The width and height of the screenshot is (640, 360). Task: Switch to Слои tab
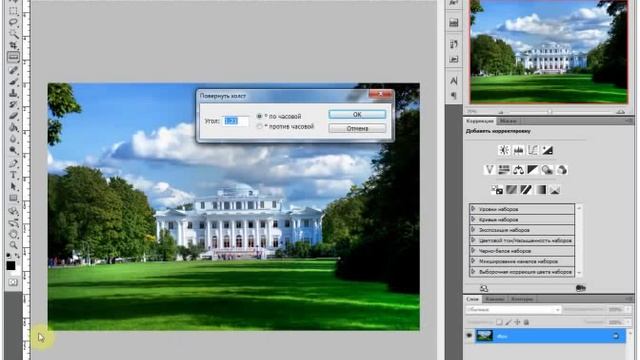pyautogui.click(x=473, y=299)
